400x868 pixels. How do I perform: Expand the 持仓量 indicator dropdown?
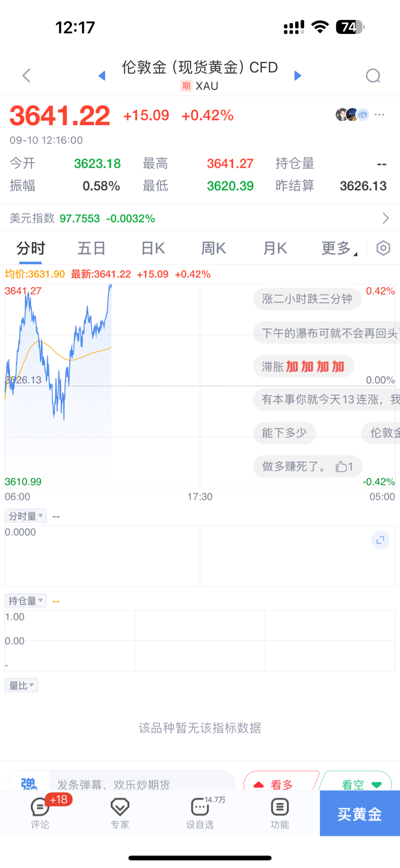coord(26,601)
